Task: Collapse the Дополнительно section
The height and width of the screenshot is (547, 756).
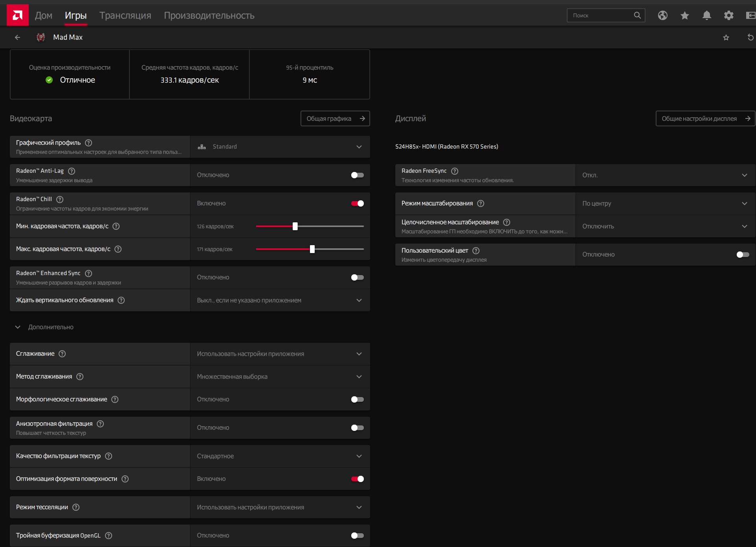Action: [x=18, y=327]
